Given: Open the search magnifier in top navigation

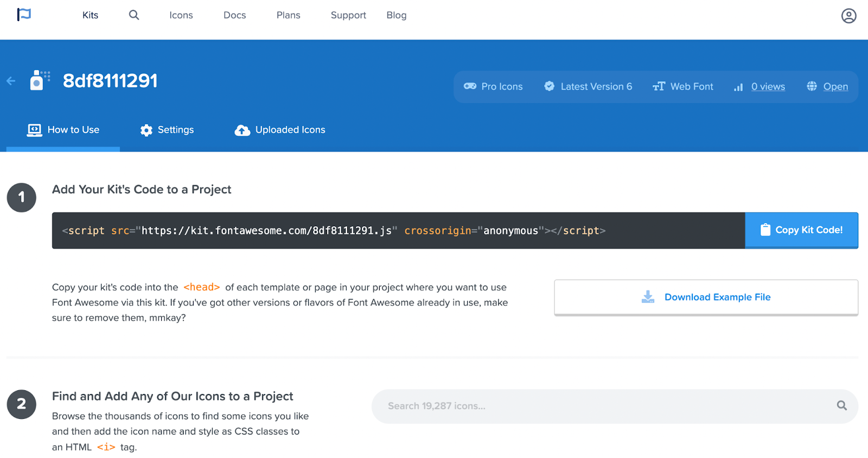Looking at the screenshot, I should coord(134,15).
